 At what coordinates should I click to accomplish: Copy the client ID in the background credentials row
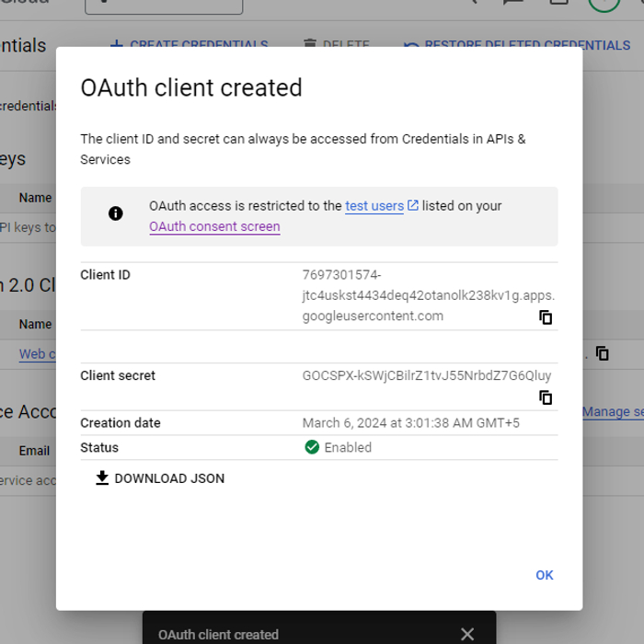[602, 353]
